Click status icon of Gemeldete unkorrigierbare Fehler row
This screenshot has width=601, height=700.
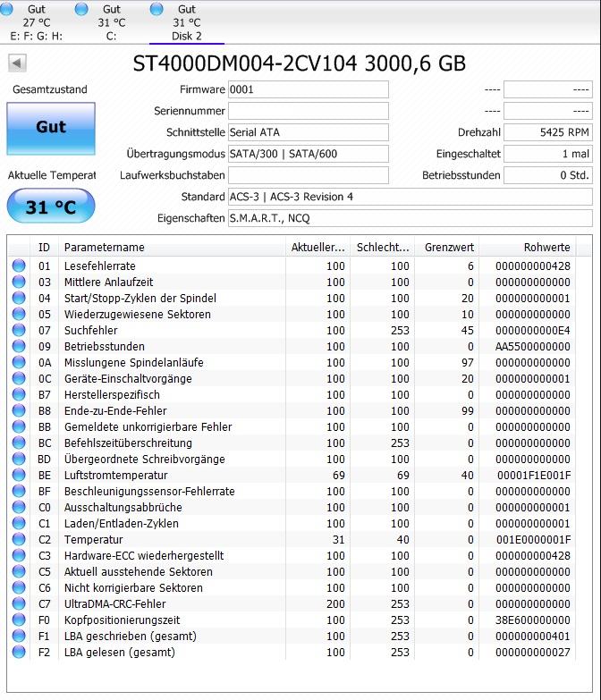[19, 426]
